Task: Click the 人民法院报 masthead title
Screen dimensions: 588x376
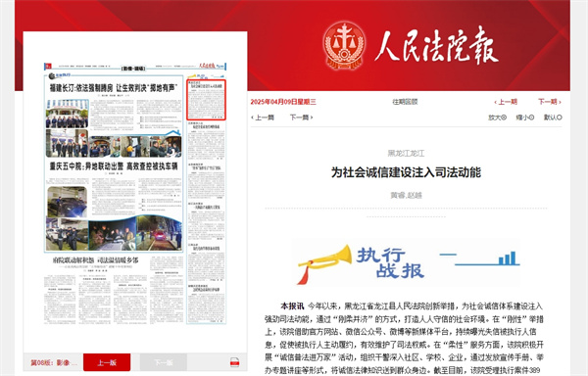Action: coord(436,45)
